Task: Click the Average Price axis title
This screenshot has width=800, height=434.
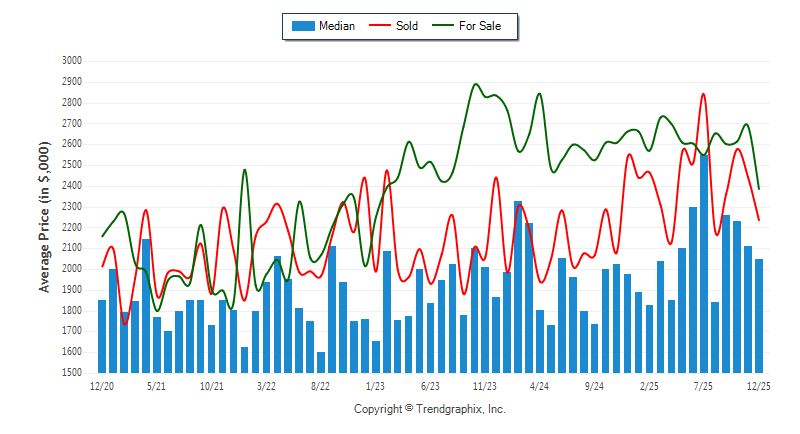Action: (x=44, y=216)
